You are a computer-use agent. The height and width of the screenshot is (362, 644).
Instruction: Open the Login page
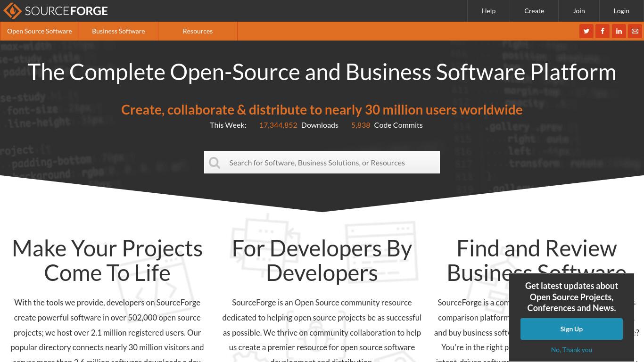(621, 11)
